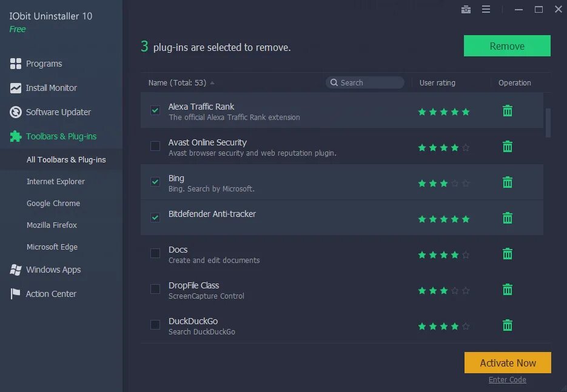Uncheck the Bing checkbox
567x392 pixels.
pyautogui.click(x=155, y=182)
